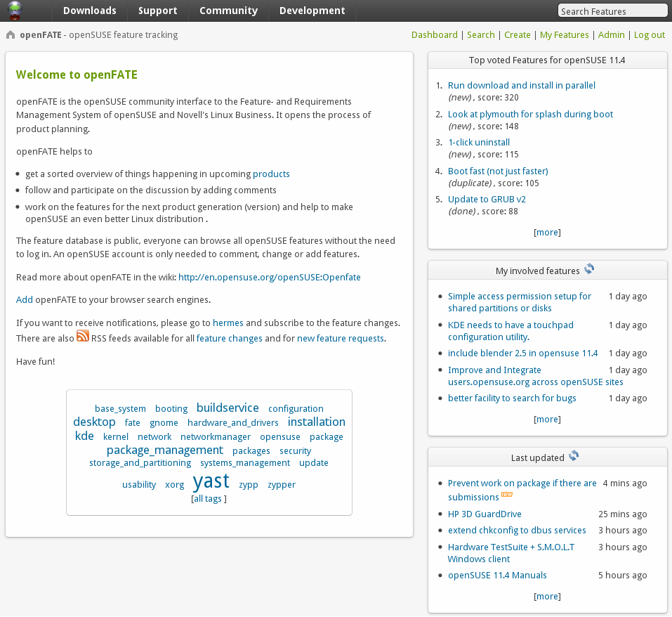Show more of my involved features
The width and height of the screenshot is (672, 617).
[547, 420]
